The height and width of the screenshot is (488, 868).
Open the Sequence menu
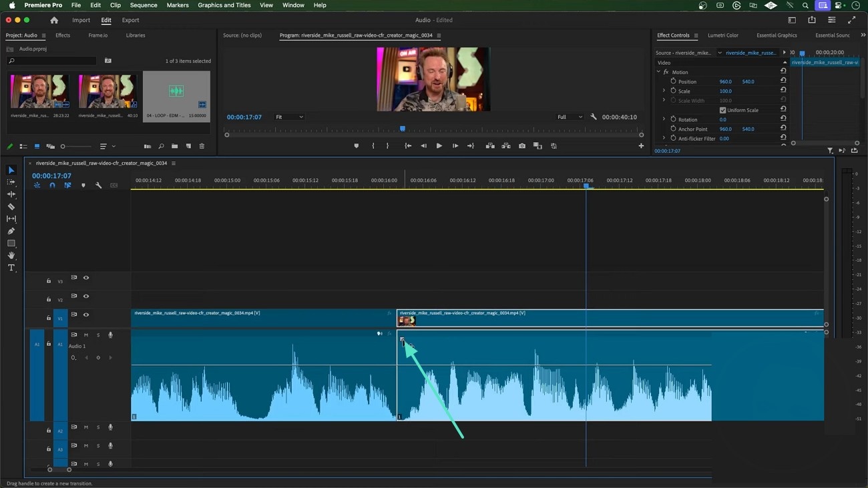click(143, 5)
